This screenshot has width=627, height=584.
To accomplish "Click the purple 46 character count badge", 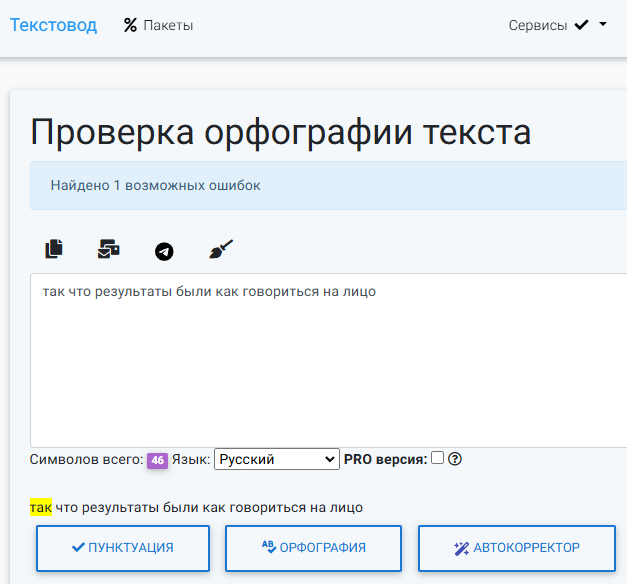I will (x=157, y=460).
